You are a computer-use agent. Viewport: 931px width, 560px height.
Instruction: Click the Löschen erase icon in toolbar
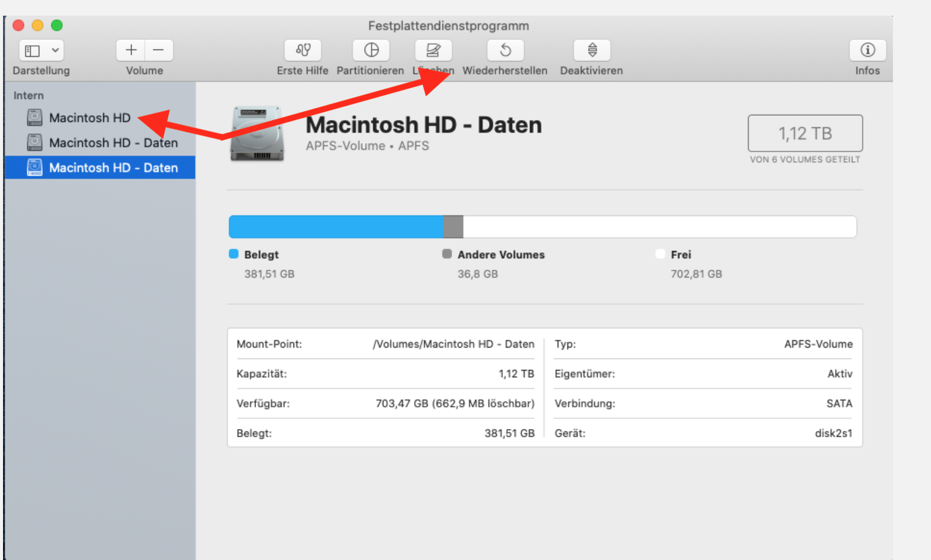click(434, 50)
